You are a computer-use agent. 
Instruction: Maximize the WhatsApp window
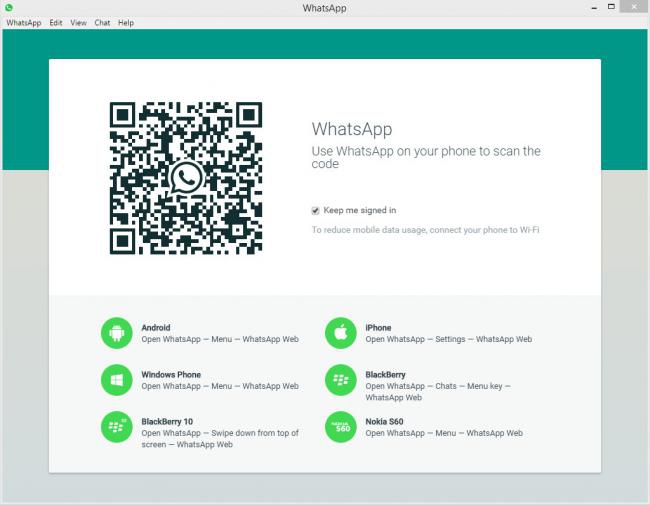point(611,7)
